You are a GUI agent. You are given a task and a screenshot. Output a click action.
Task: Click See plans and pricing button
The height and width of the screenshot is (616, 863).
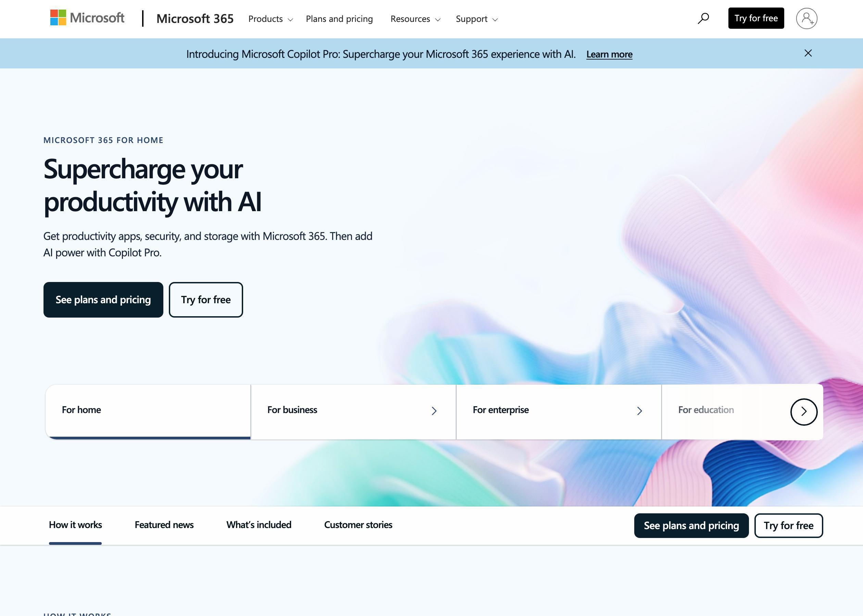click(103, 299)
